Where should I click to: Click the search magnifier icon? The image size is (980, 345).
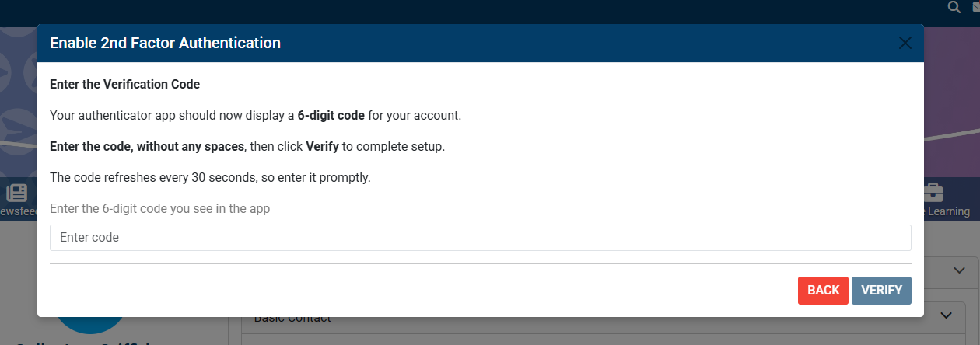click(954, 8)
